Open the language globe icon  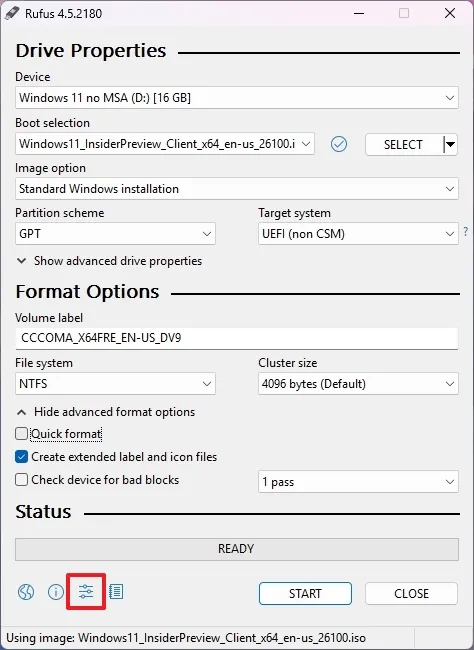(x=26, y=592)
